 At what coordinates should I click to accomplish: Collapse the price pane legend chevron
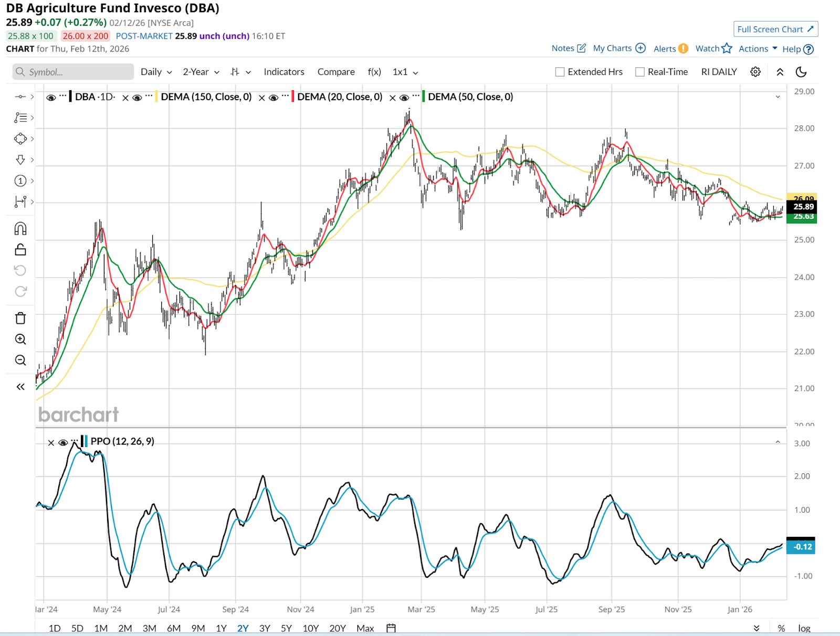(x=778, y=97)
